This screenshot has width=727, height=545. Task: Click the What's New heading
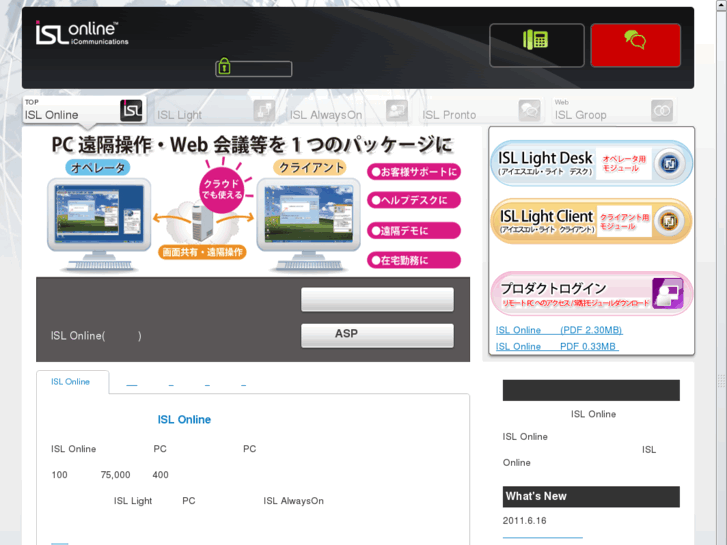coord(591,496)
